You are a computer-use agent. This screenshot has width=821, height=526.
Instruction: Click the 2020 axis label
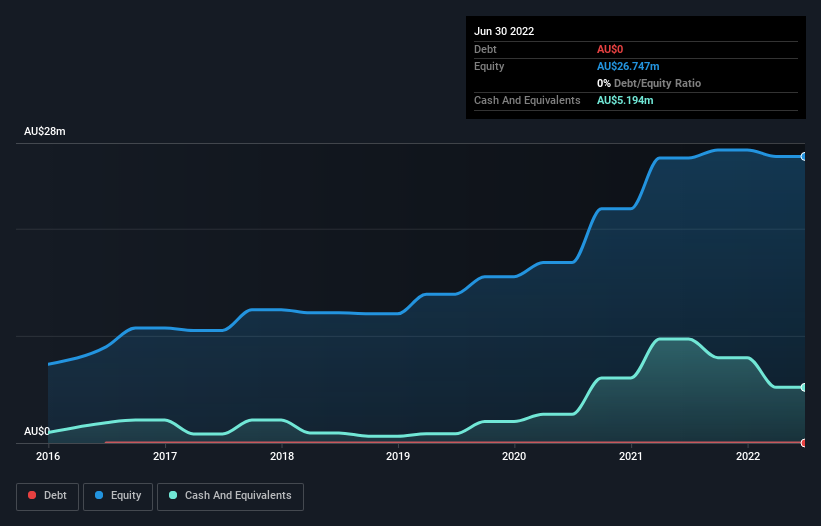point(514,456)
